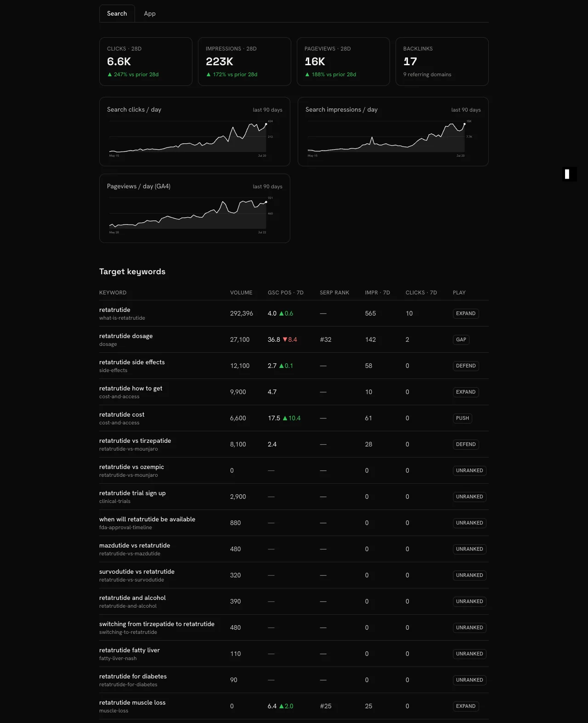Sort by the KEYWORD column header

[113, 293]
